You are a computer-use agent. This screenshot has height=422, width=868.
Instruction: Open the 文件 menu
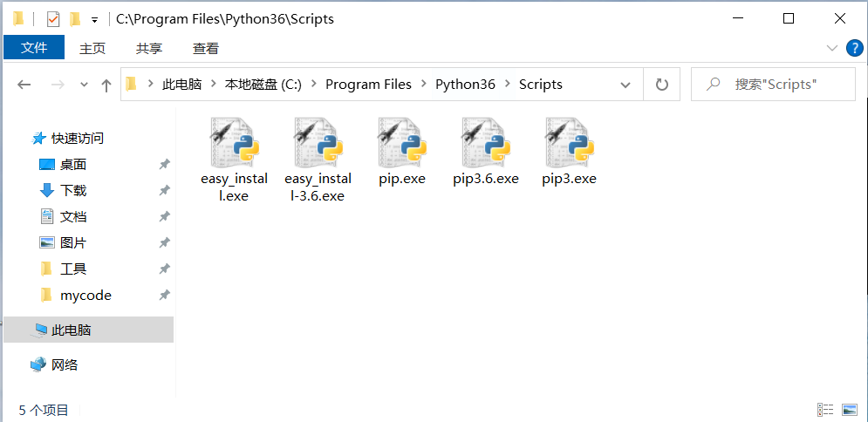pyautogui.click(x=34, y=48)
